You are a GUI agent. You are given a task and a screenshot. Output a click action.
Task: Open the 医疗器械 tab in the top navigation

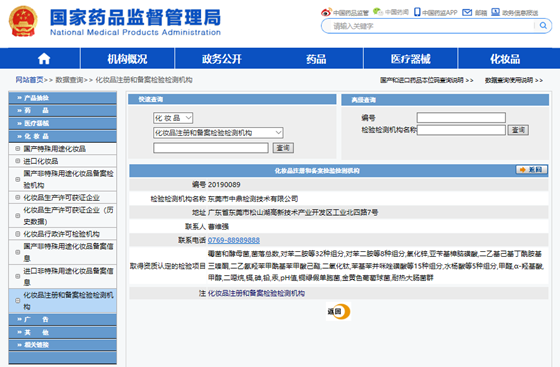[410, 59]
